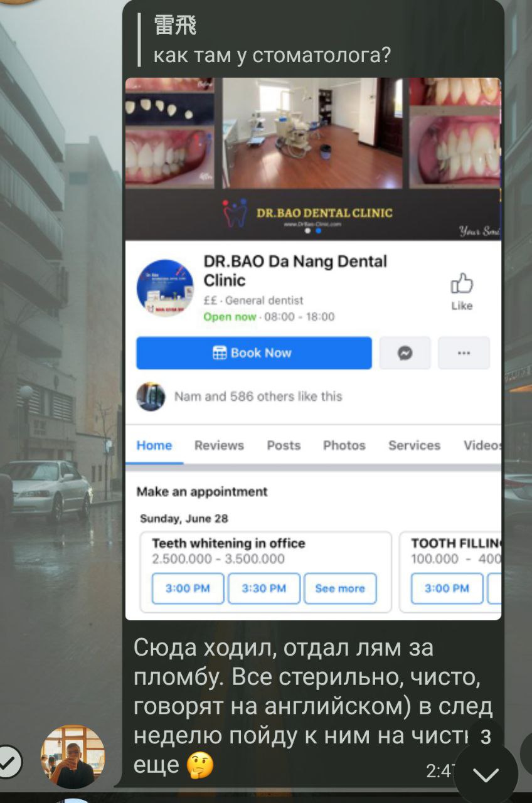Switch to the Posts tab
The height and width of the screenshot is (803, 532).
284,445
